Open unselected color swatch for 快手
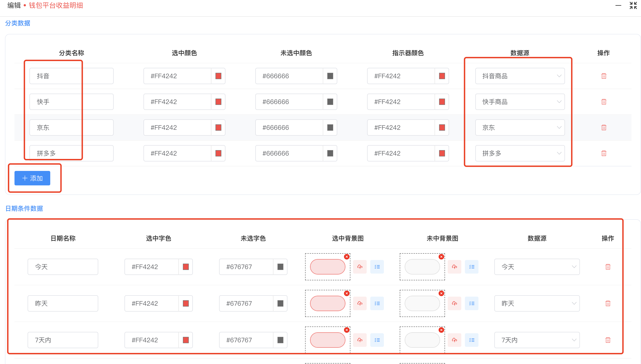Screen dimensions: 641x364 click(x=330, y=102)
